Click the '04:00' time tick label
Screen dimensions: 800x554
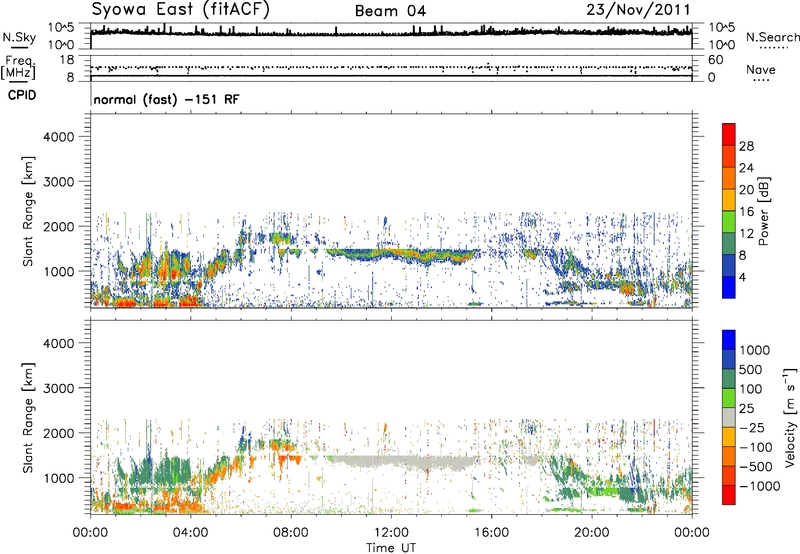(x=190, y=533)
